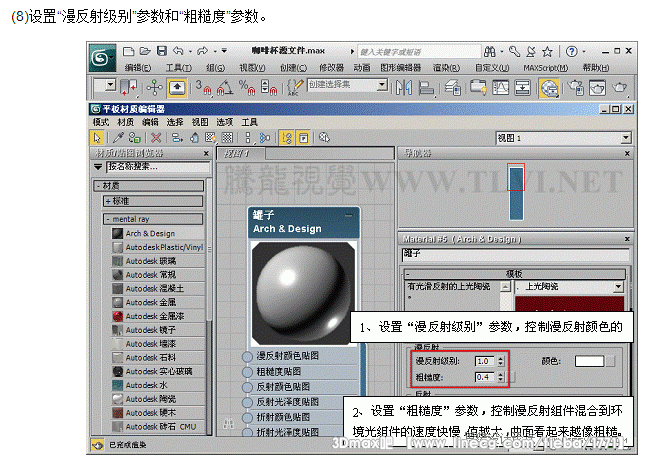The height and width of the screenshot is (460, 653).
Task: Open the 自定义(U) menu
Action: [492, 67]
